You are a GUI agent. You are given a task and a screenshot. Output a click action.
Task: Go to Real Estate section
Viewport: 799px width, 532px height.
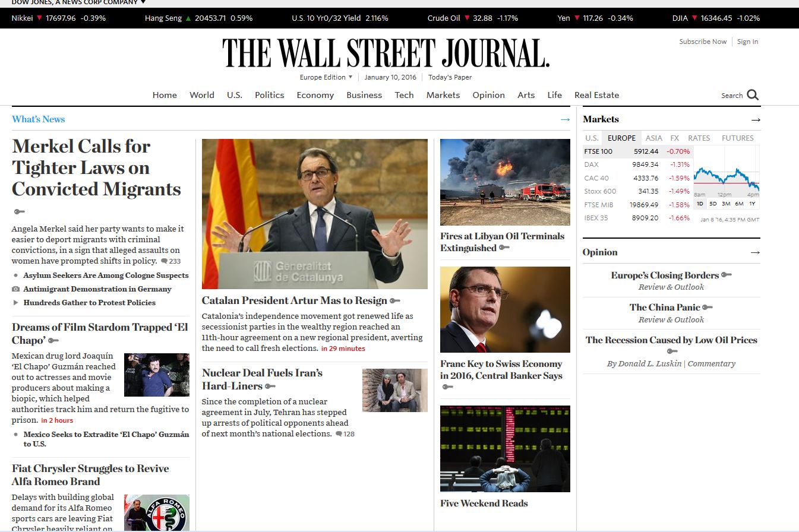point(596,95)
